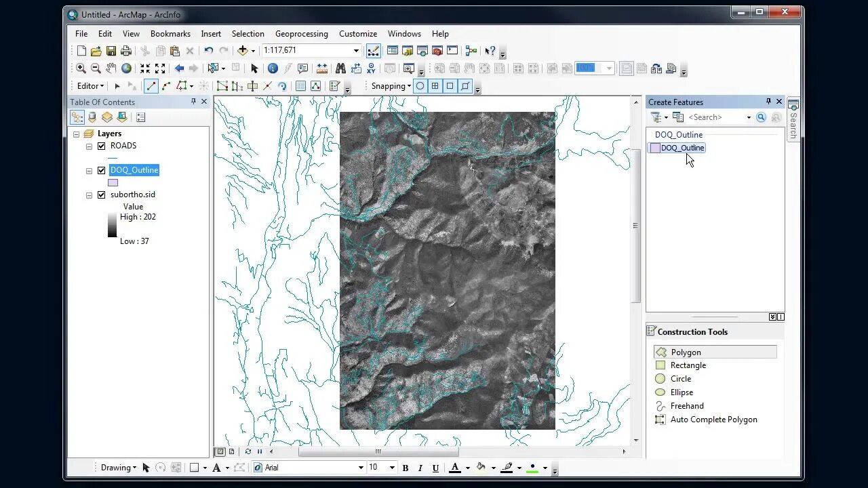Open the Editor dropdown menu
The image size is (868, 488).
pyautogui.click(x=90, y=86)
